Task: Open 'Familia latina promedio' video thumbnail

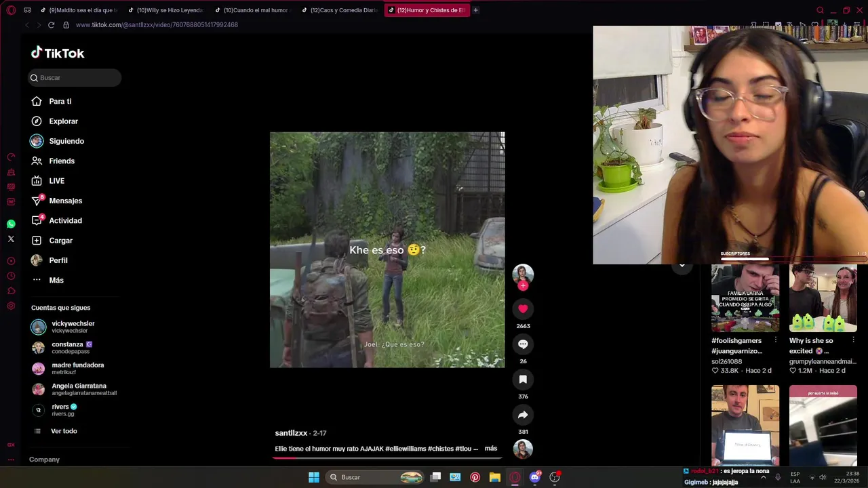Action: click(x=745, y=298)
